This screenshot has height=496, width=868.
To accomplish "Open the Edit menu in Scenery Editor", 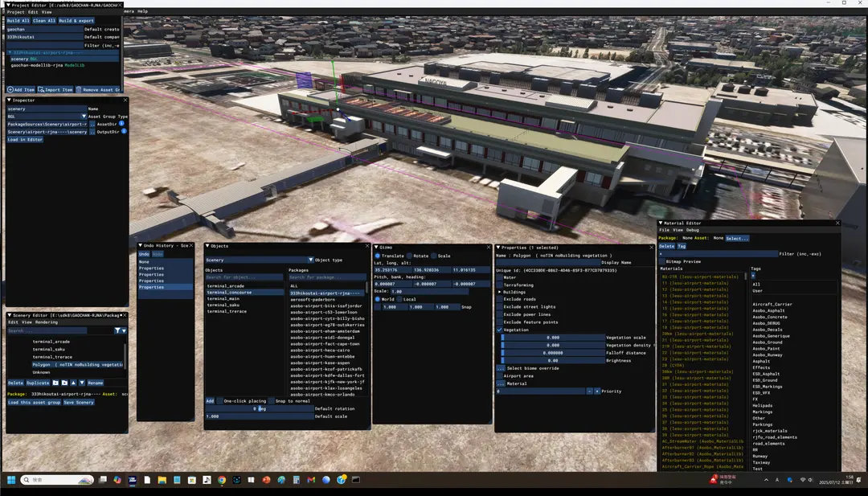I will pyautogui.click(x=13, y=322).
